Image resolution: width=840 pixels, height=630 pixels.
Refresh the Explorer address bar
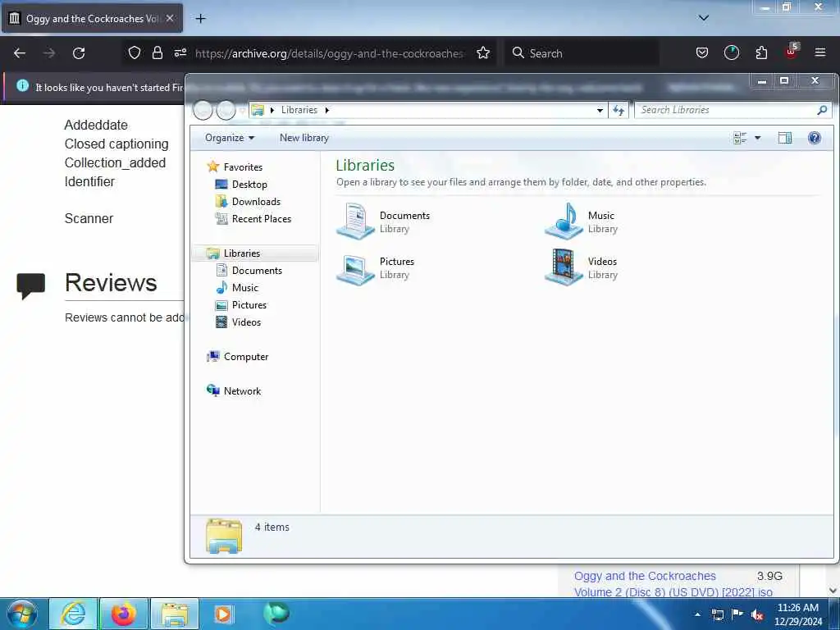[x=619, y=111]
